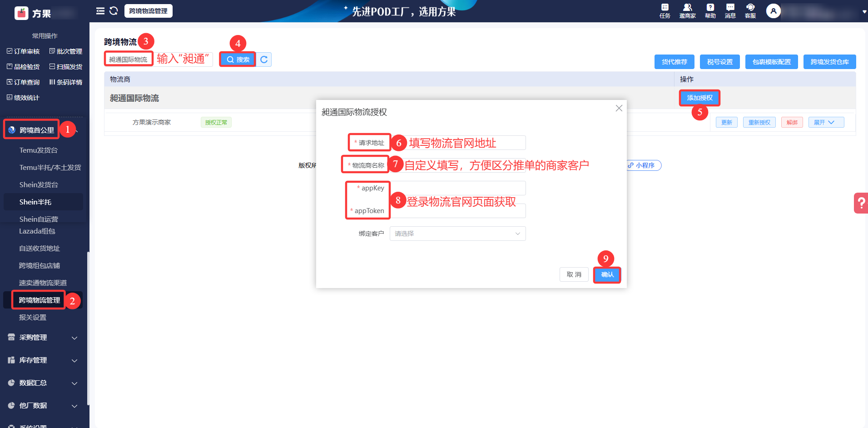868x428 pixels.
Task: Focus the logistics provider search field
Action: point(159,60)
